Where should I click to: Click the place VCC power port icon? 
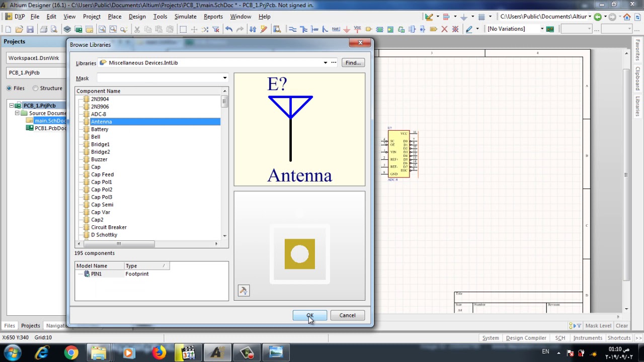tap(357, 29)
